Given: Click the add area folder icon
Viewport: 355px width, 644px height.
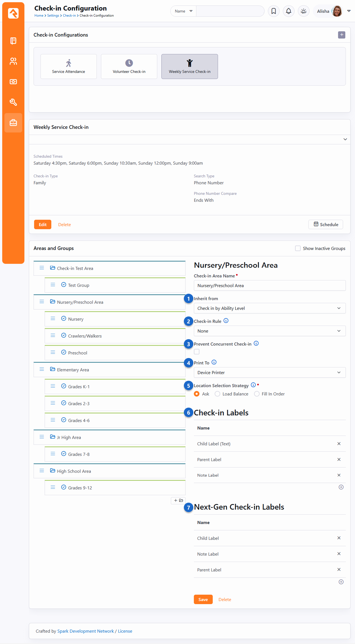Looking at the screenshot, I should pos(178,500).
